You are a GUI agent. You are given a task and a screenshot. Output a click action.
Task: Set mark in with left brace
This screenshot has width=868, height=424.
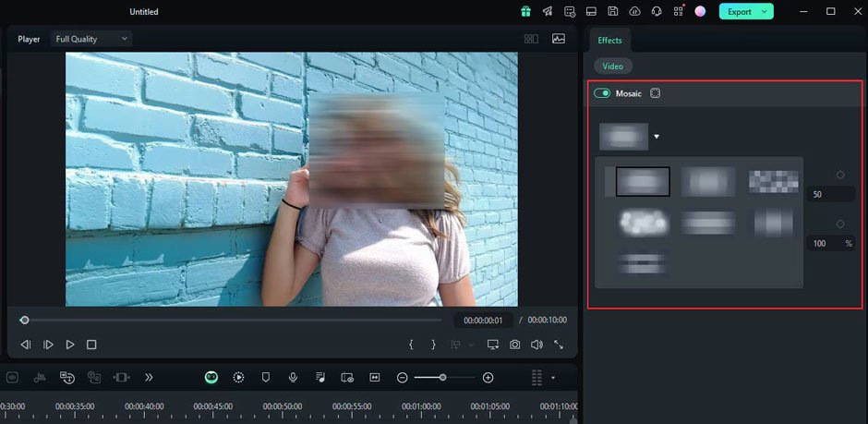411,345
